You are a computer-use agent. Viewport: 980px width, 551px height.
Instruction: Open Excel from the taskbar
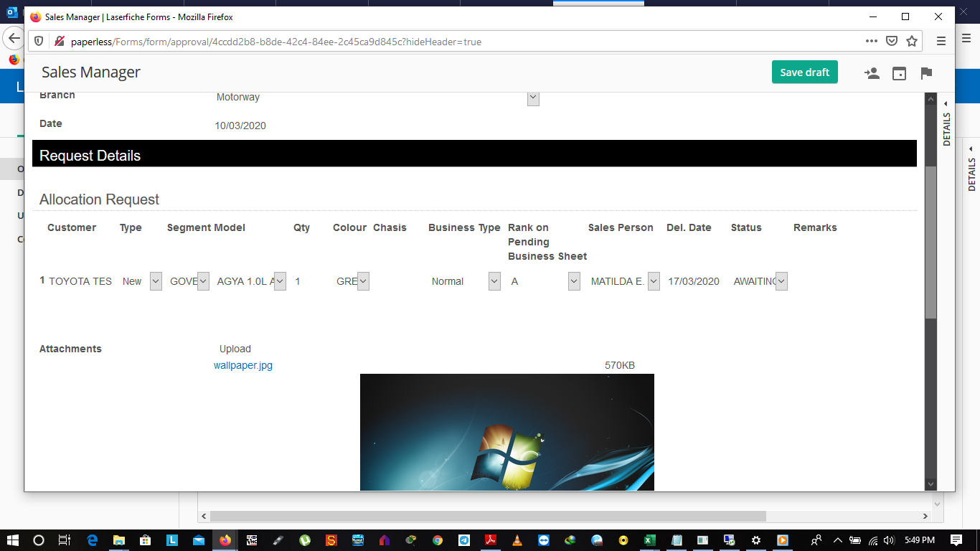(x=650, y=540)
